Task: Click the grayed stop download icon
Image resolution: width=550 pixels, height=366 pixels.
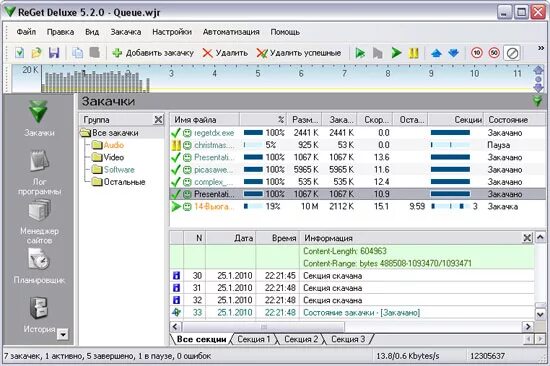Action: 377,53
